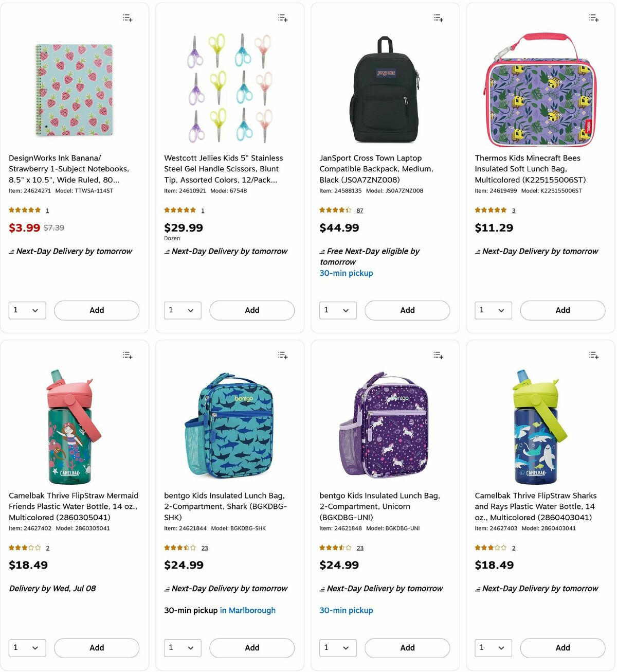Image resolution: width=617 pixels, height=672 pixels.
Task: Click list icon on Thermos Minecraft lunch bag
Action: point(593,18)
